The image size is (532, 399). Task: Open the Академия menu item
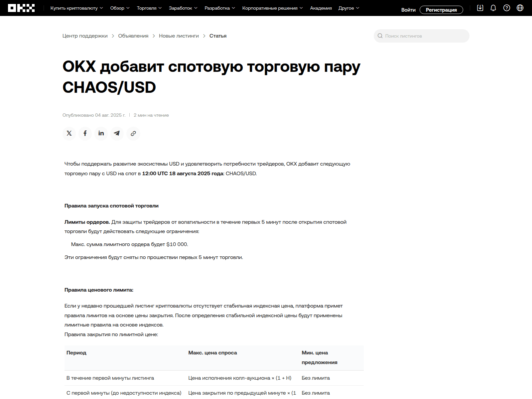(x=321, y=8)
